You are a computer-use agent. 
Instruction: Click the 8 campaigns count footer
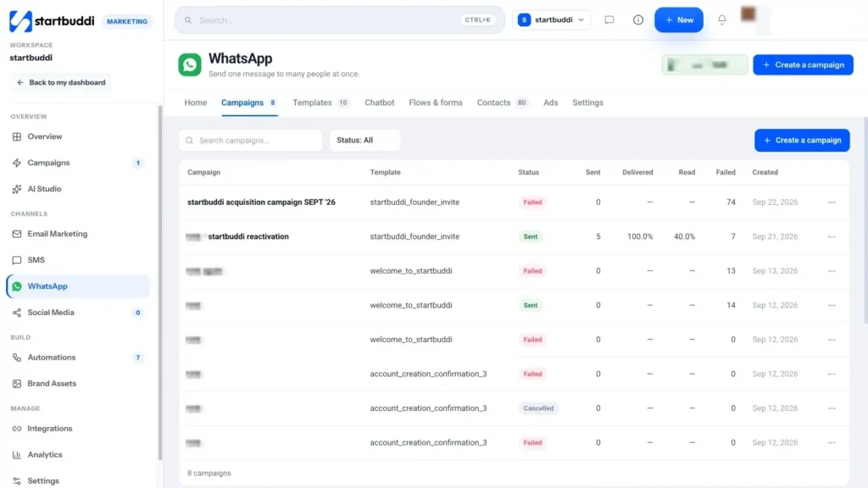(209, 474)
